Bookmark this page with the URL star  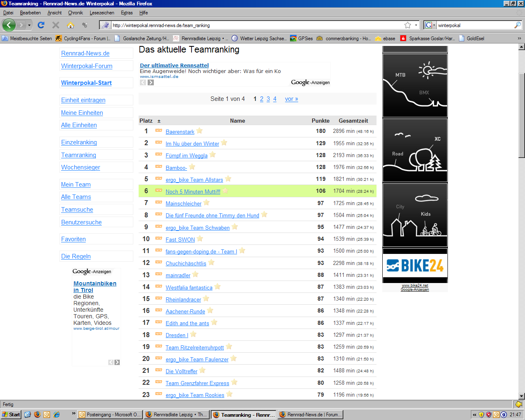[408, 25]
